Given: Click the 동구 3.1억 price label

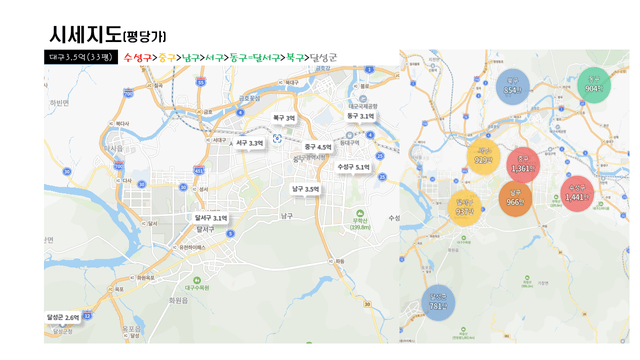Looking at the screenshot, I should tap(360, 116).
